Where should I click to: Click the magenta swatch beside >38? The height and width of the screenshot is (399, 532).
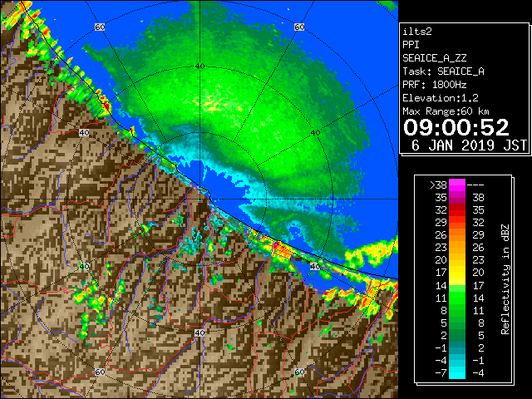point(457,185)
